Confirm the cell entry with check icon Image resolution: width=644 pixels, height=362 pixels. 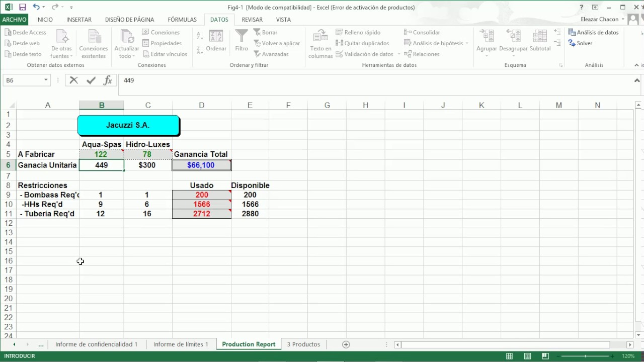(x=91, y=80)
